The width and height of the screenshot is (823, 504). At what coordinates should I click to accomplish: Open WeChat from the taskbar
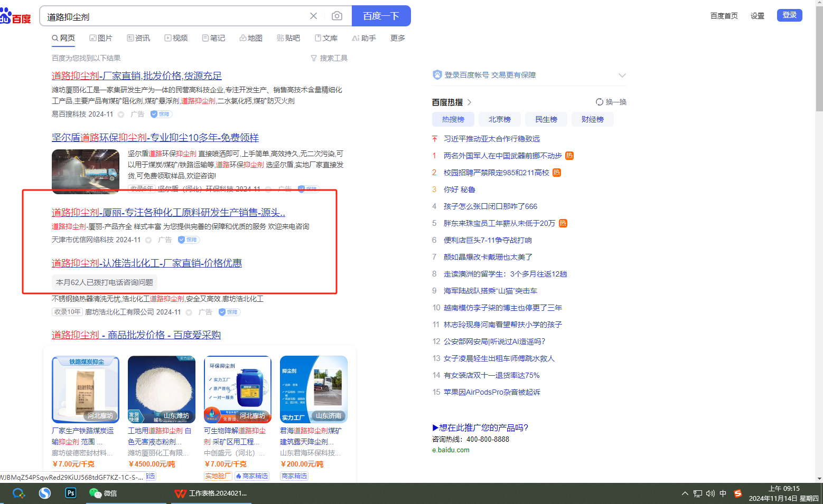tap(102, 493)
